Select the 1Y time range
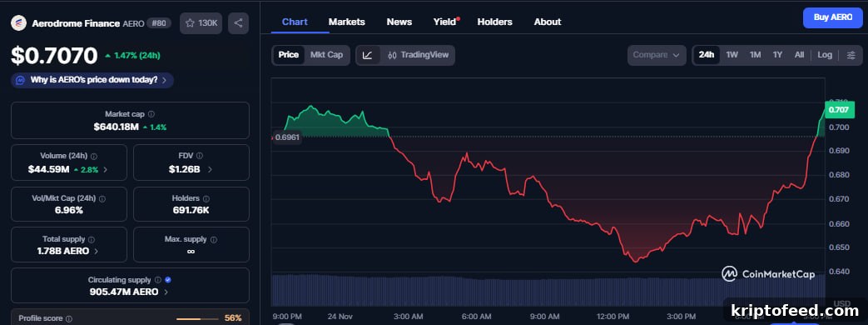This screenshot has width=868, height=325. 778,55
